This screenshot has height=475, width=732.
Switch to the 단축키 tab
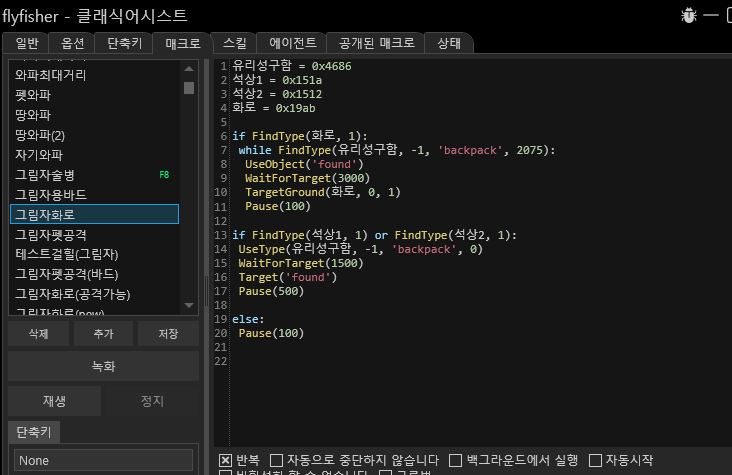pyautogui.click(x=124, y=43)
